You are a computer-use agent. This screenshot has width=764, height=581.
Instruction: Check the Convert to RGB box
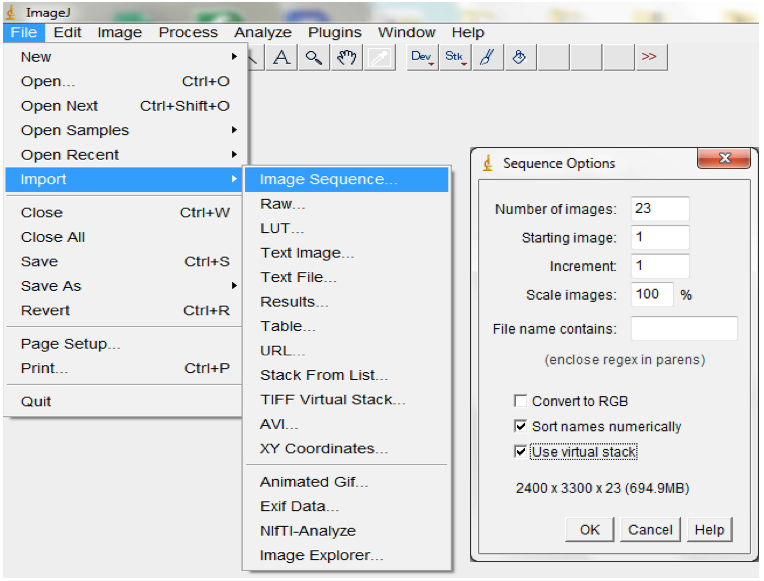pos(520,401)
